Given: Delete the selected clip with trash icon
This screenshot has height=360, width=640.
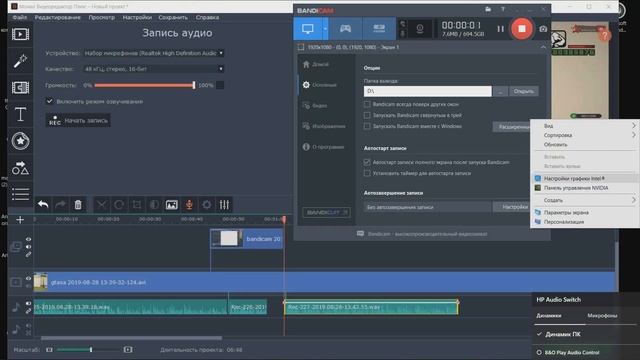Looking at the screenshot, I should pos(78,204).
